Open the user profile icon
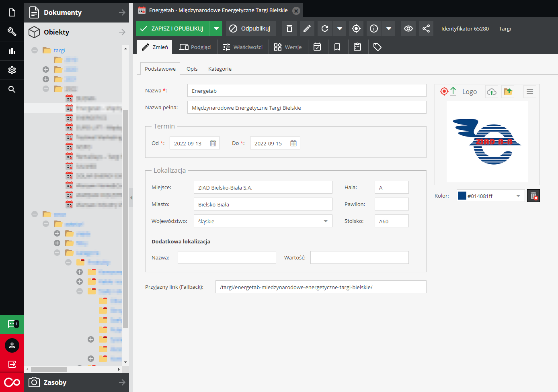 click(x=12, y=345)
